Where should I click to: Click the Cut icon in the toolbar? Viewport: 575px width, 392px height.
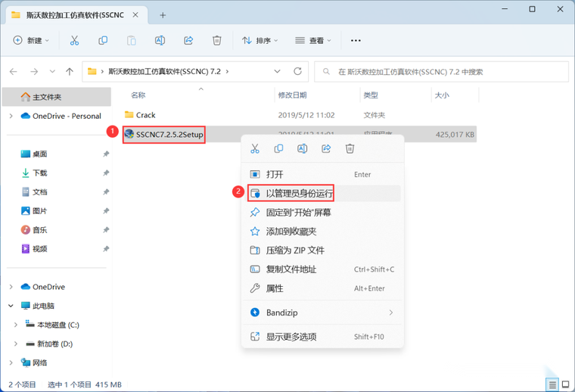point(74,40)
